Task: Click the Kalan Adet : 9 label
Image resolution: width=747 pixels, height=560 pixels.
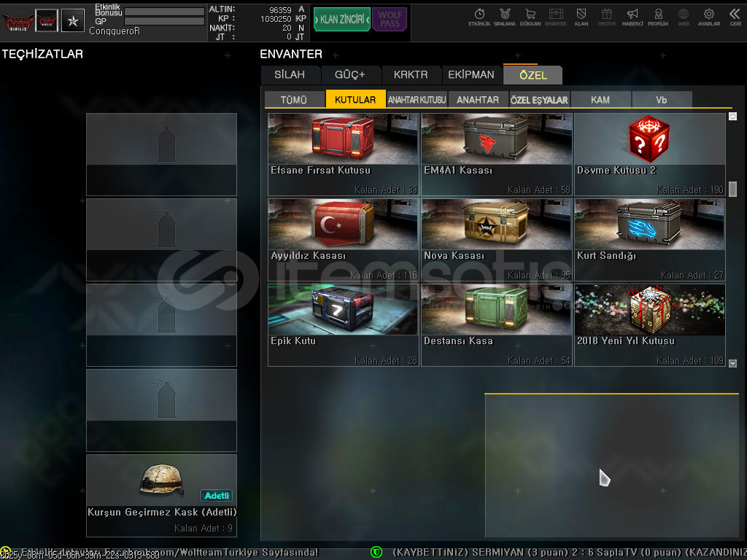Action: [204, 528]
